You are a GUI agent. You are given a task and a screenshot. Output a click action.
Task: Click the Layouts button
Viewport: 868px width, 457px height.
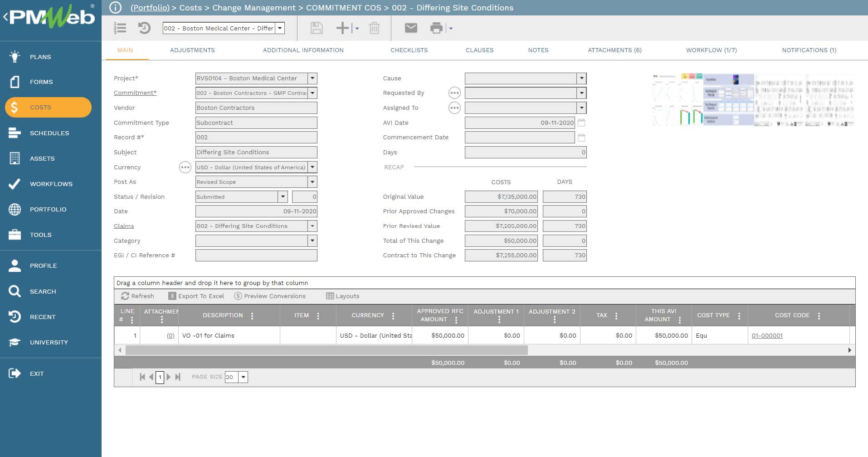[343, 296]
